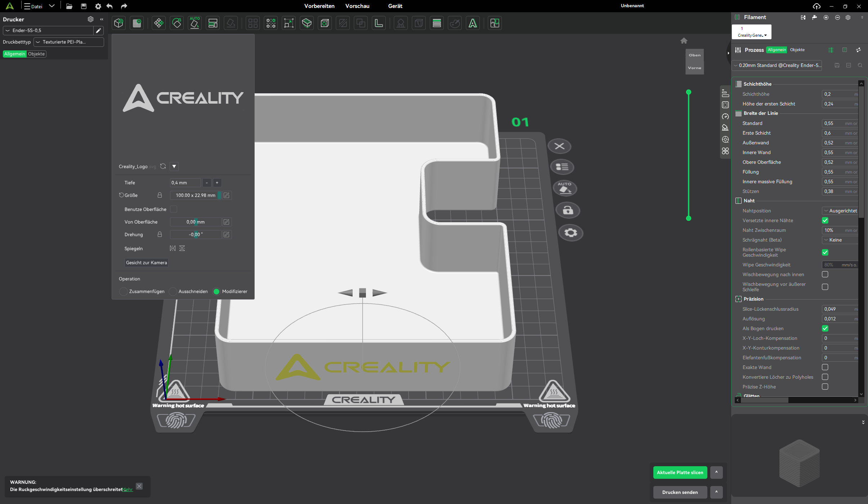This screenshot has height=504, width=868.
Task: Open the Split to parts gear-grid icon
Action: click(271, 23)
